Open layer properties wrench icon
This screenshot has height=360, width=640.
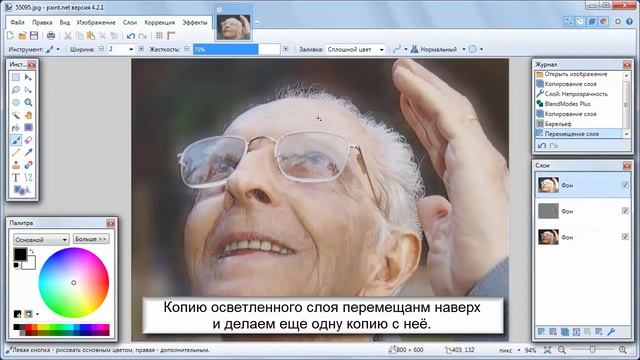tap(611, 332)
